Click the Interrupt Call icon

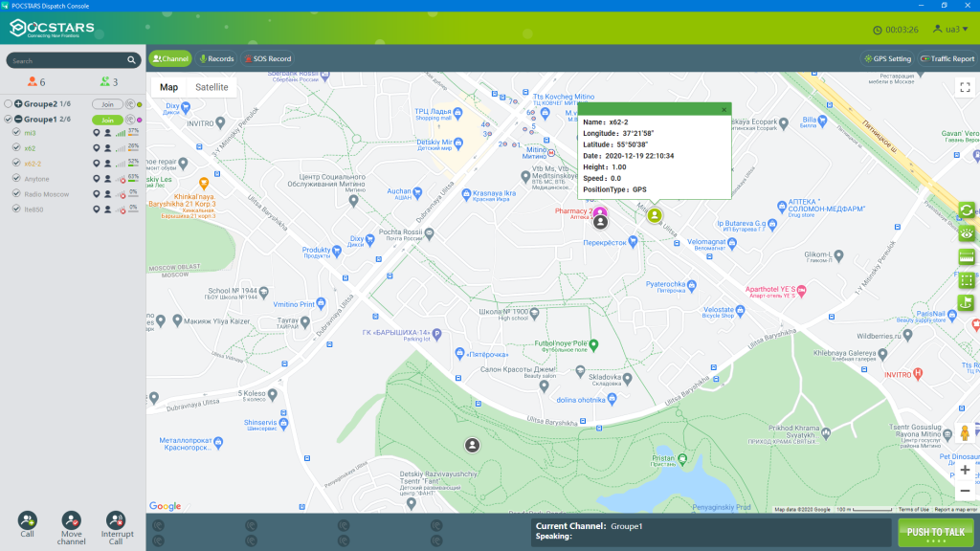click(x=116, y=520)
